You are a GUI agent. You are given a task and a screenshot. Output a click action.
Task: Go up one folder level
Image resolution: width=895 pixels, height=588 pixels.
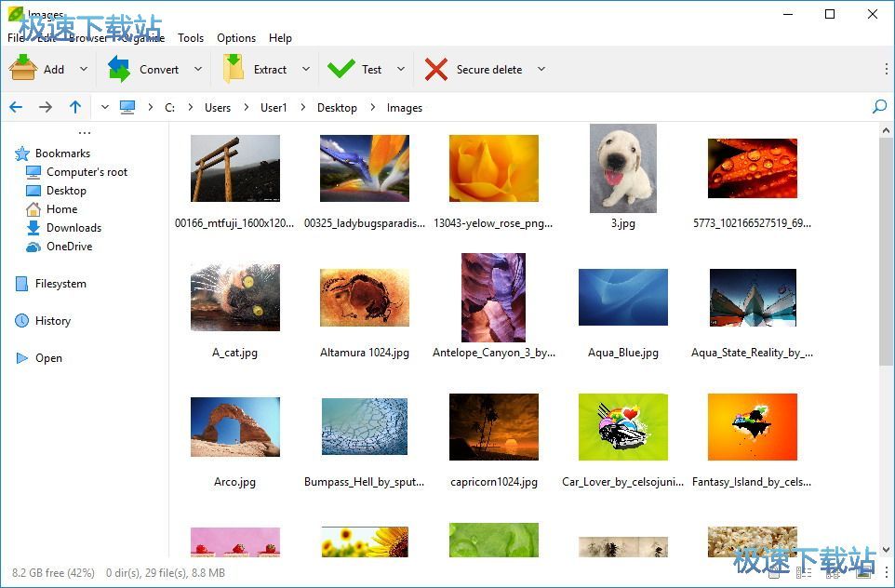[x=75, y=107]
